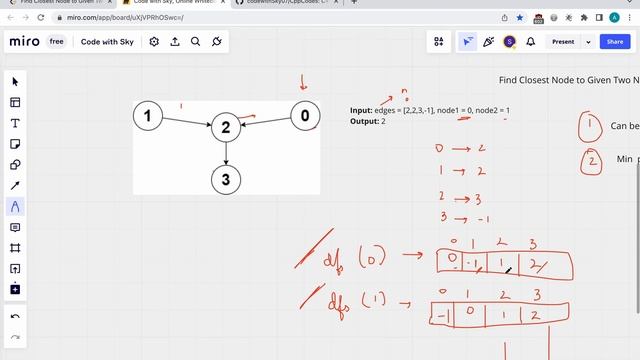Open board settings gear
This screenshot has width=640, height=360.
click(x=154, y=42)
